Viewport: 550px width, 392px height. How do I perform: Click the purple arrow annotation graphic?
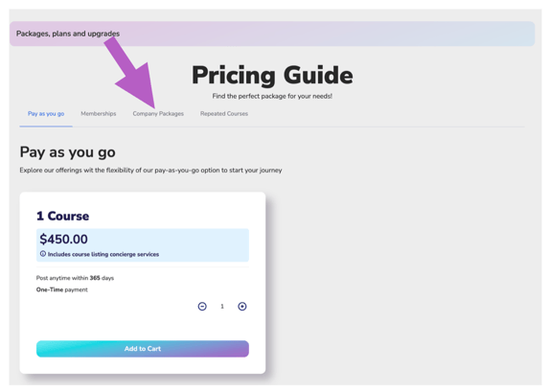[x=132, y=74]
